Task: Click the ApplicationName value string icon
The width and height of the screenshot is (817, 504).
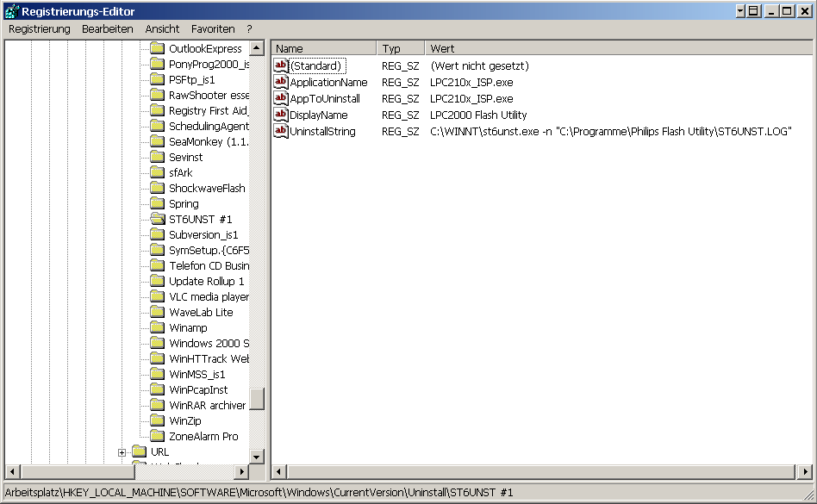Action: 281,82
